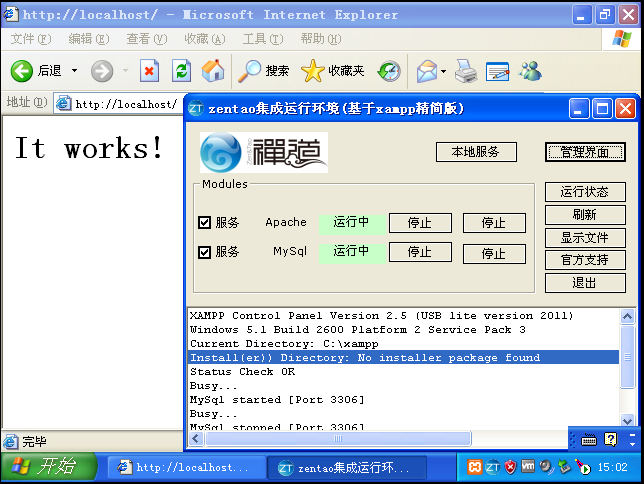Select log line 'MySql started [Port 3306]'

pos(403,399)
